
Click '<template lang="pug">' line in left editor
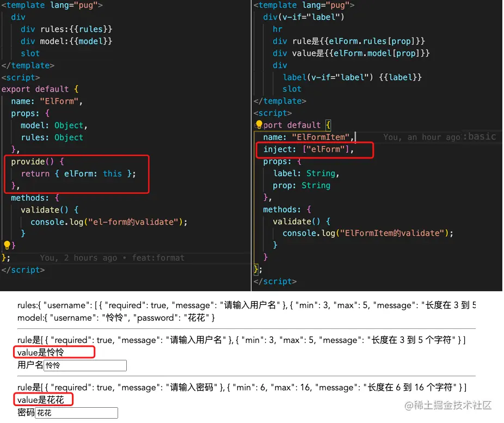tap(52, 5)
